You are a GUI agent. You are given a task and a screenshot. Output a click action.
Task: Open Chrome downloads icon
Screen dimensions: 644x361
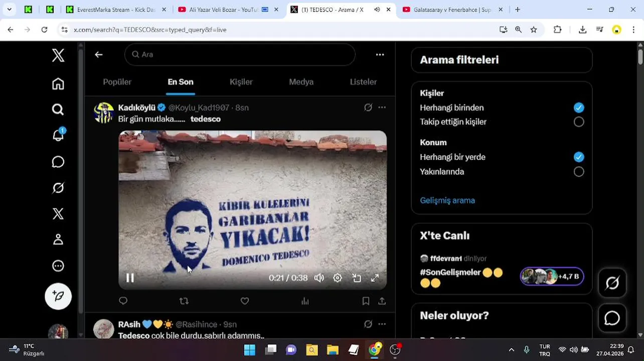[x=582, y=30]
